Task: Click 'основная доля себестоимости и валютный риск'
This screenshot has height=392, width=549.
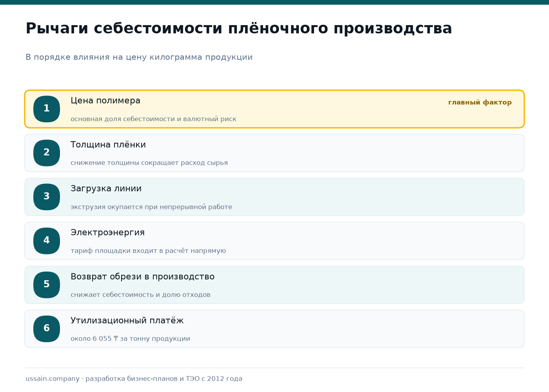Action: 153,119
